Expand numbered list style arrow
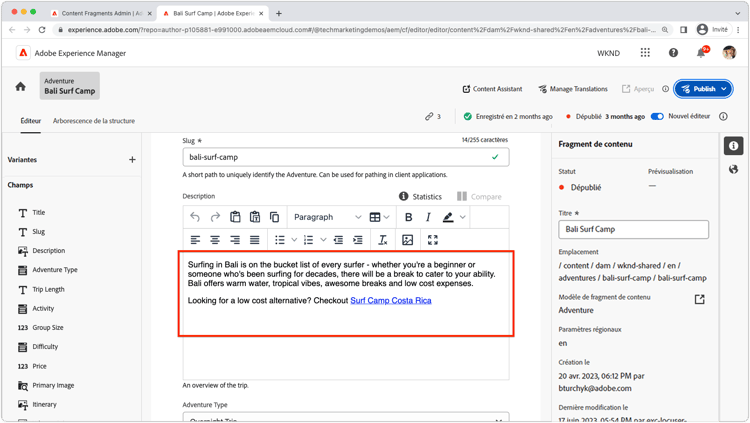Viewport: 750px width, 423px height. [323, 240]
